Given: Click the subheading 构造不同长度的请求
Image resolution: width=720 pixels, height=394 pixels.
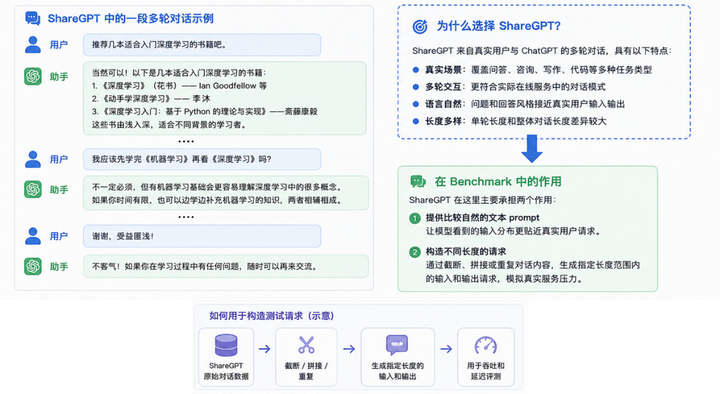Looking at the screenshot, I should (x=466, y=252).
